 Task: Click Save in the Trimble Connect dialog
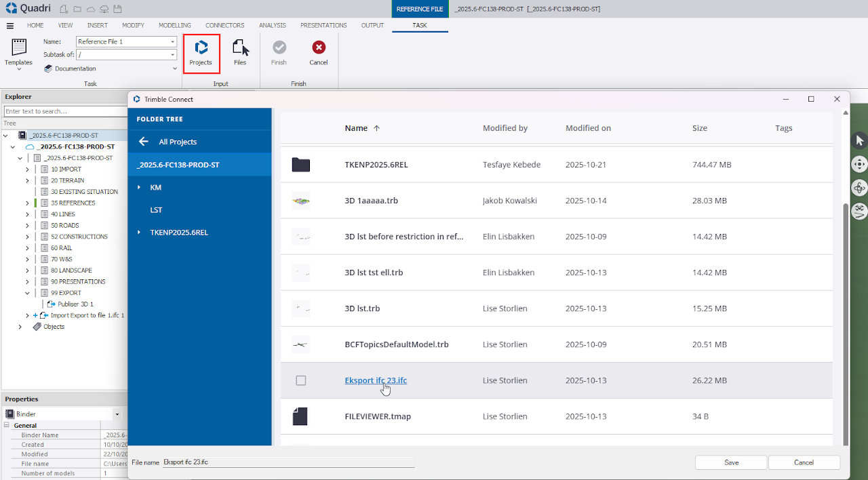pos(731,462)
